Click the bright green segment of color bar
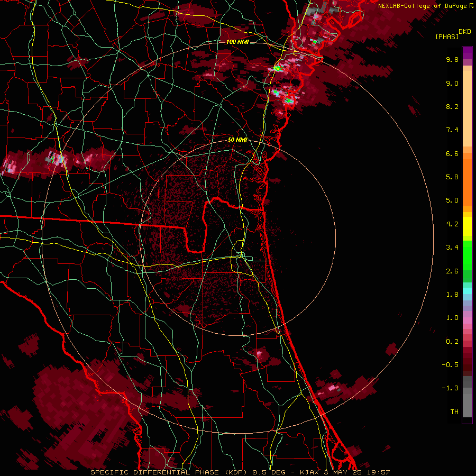The width and height of the screenshot is (476, 476). 467,255
